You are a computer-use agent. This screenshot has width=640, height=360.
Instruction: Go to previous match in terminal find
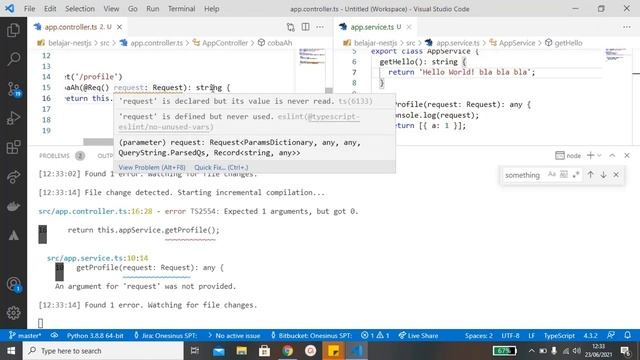[590, 175]
